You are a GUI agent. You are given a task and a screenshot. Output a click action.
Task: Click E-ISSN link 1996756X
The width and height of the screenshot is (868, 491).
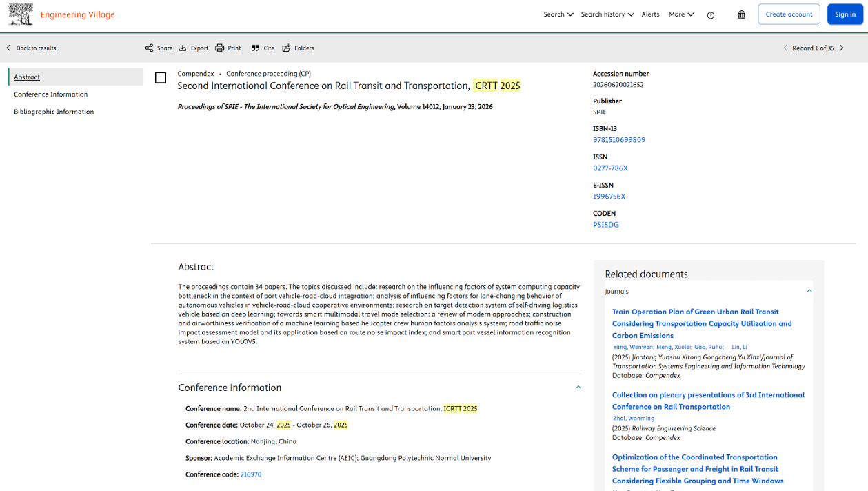click(x=609, y=197)
